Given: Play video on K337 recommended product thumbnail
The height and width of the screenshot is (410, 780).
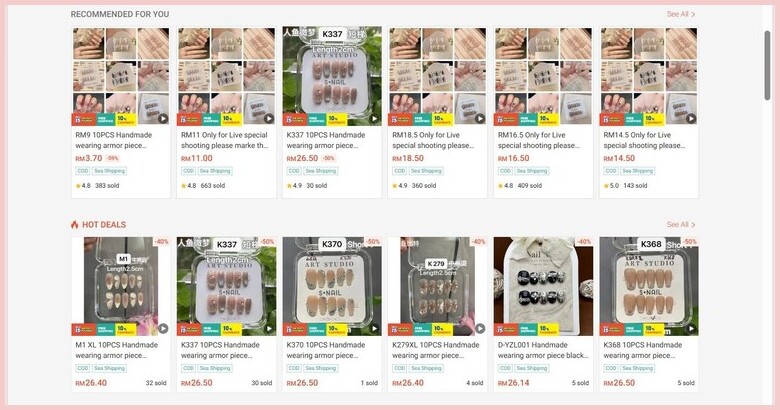Looking at the screenshot, I should click(x=375, y=118).
